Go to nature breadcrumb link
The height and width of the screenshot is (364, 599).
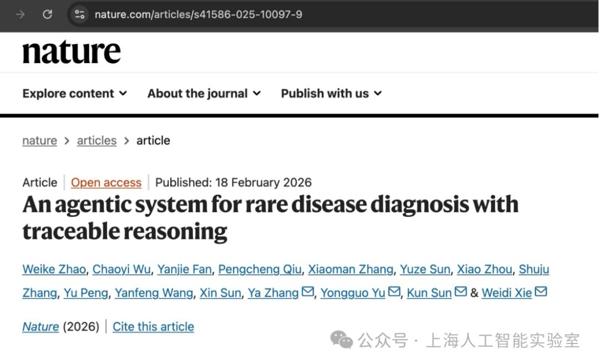point(39,141)
